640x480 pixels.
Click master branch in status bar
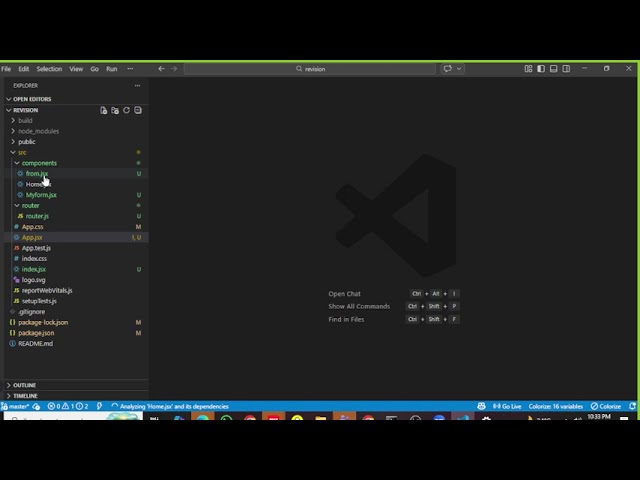[x=15, y=407]
